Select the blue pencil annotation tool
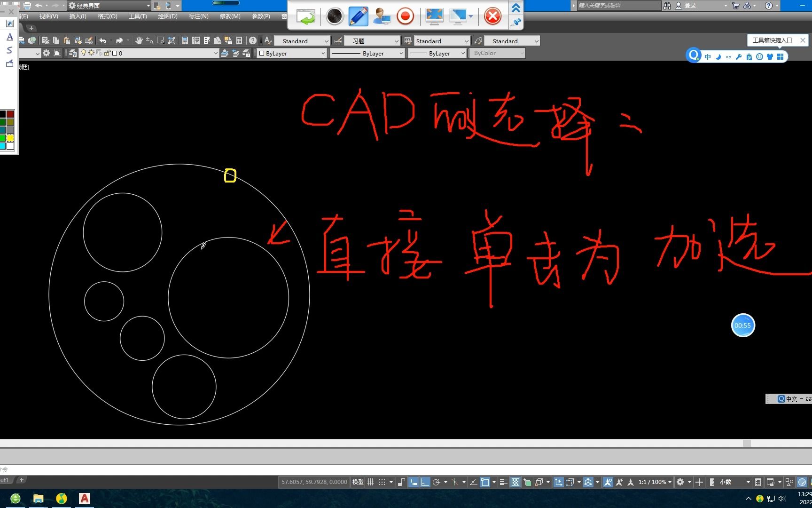Image resolution: width=812 pixels, height=508 pixels. pyautogui.click(x=359, y=16)
